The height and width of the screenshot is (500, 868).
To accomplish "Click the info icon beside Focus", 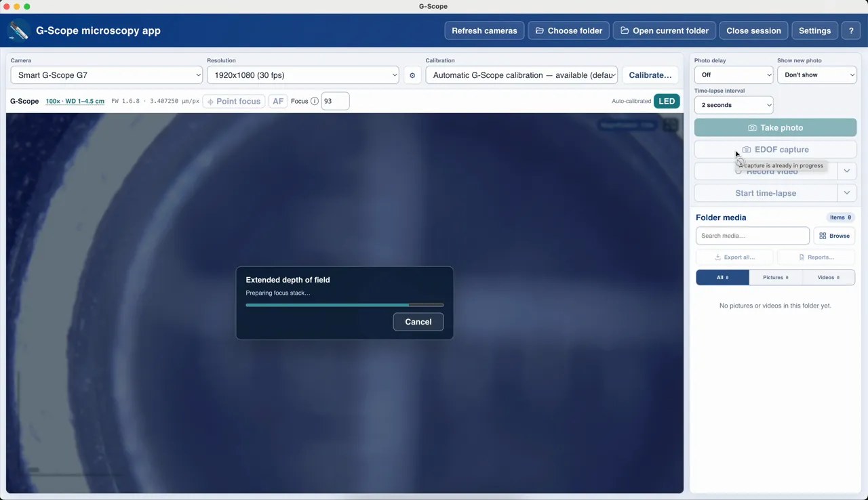I will pyautogui.click(x=315, y=101).
